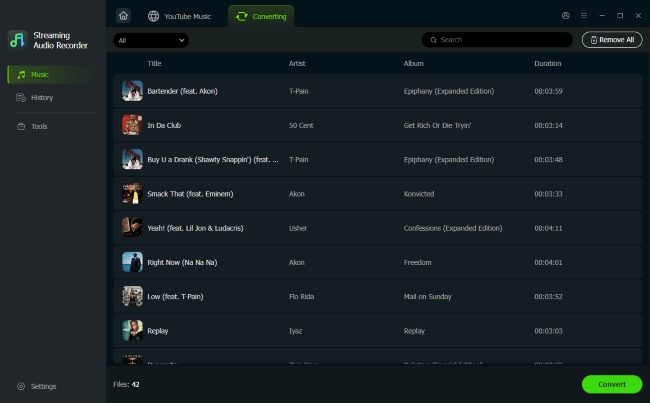Select Low (feat. T-Pain) title
This screenshot has width=650, height=403.
point(175,297)
